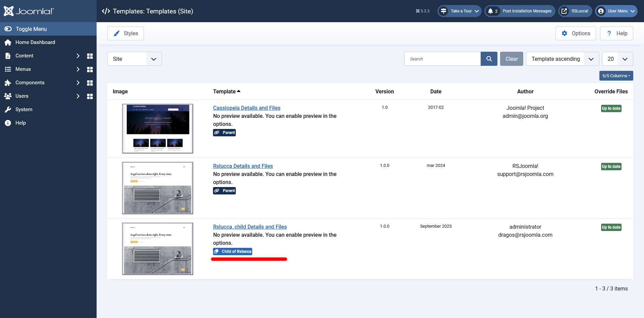The height and width of the screenshot is (318, 644).
Task: Focus the Search input field
Action: click(442, 59)
